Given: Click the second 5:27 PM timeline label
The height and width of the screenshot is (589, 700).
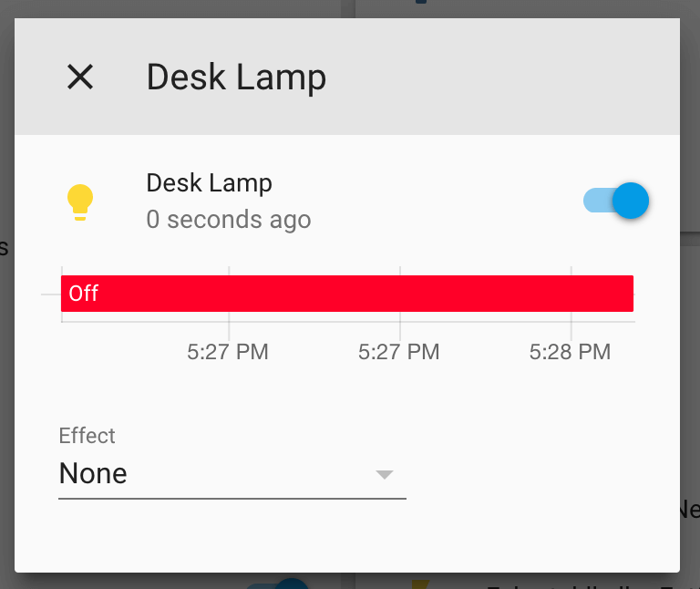Looking at the screenshot, I should 399,352.
